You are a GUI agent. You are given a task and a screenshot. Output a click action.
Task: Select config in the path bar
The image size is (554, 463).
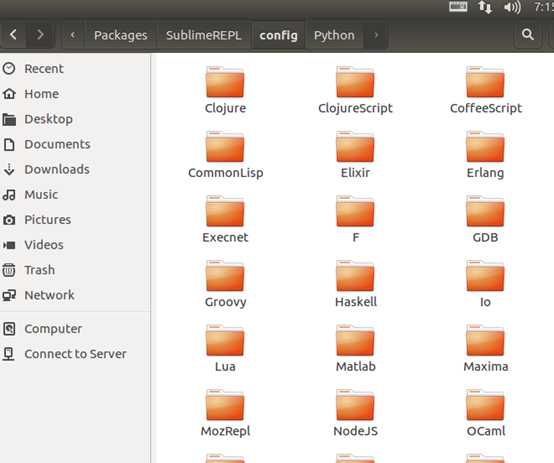278,35
